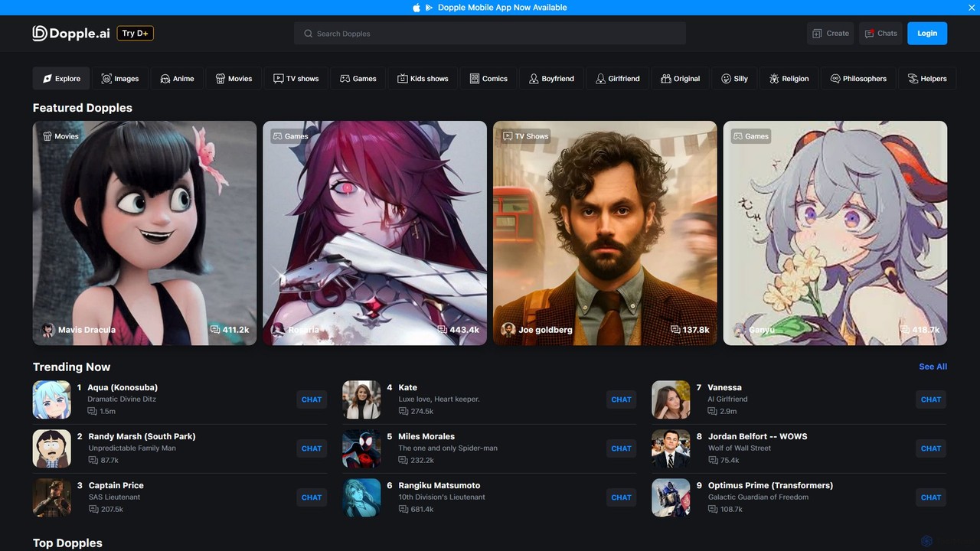Open the Joe goldberg featured card
The image size is (980, 551).
(605, 233)
